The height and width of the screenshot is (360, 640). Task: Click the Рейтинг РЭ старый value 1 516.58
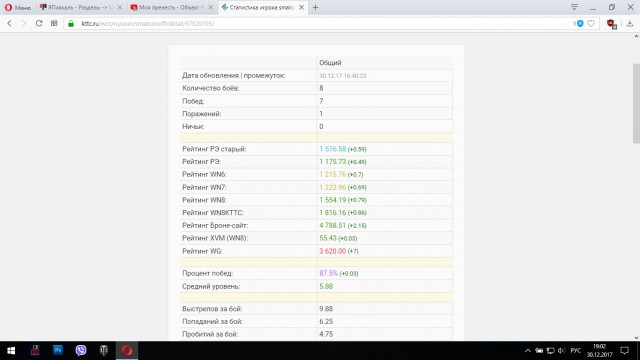(x=332, y=149)
